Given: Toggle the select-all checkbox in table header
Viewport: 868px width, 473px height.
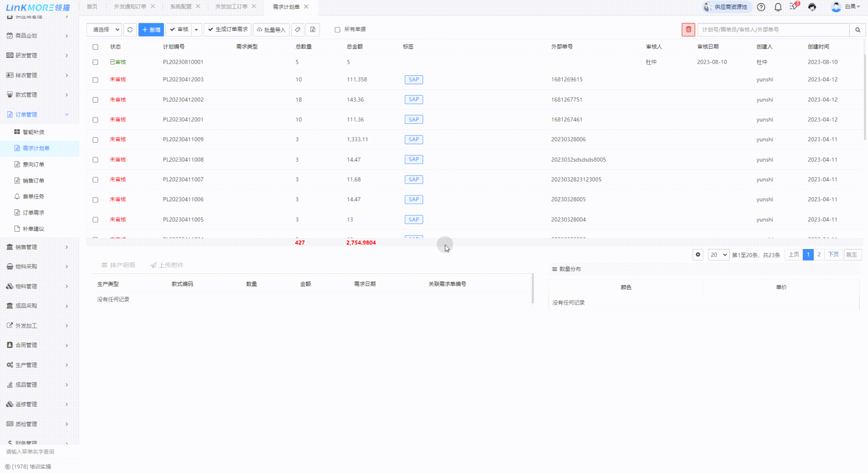Looking at the screenshot, I should (x=95, y=47).
